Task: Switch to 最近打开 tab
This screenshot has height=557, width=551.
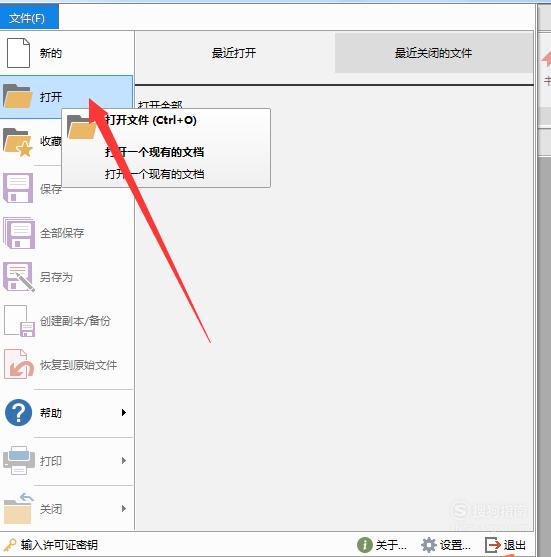Action: 234,53
